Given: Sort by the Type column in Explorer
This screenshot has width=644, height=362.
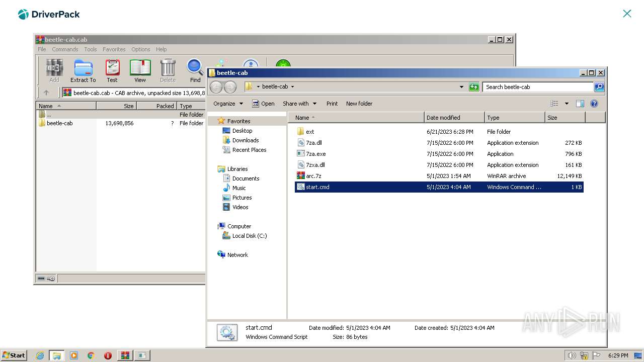Looking at the screenshot, I should [x=515, y=118].
